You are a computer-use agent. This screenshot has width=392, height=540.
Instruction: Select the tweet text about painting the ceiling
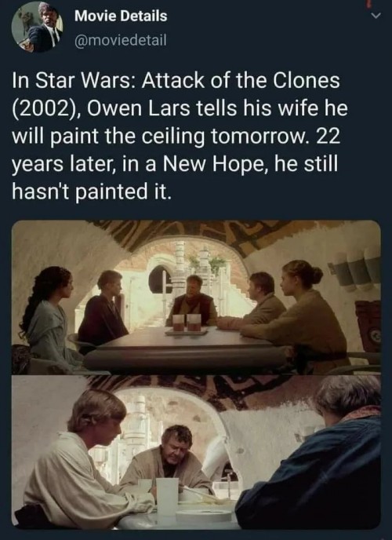[x=180, y=136]
